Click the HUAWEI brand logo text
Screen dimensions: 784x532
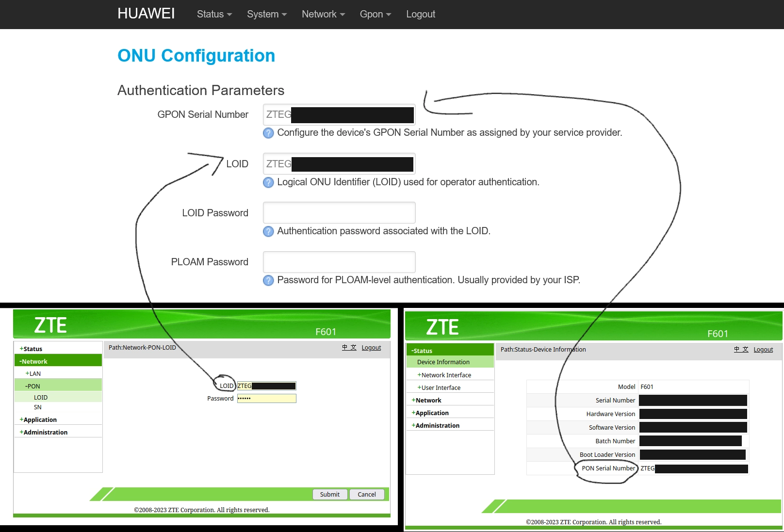tap(146, 14)
